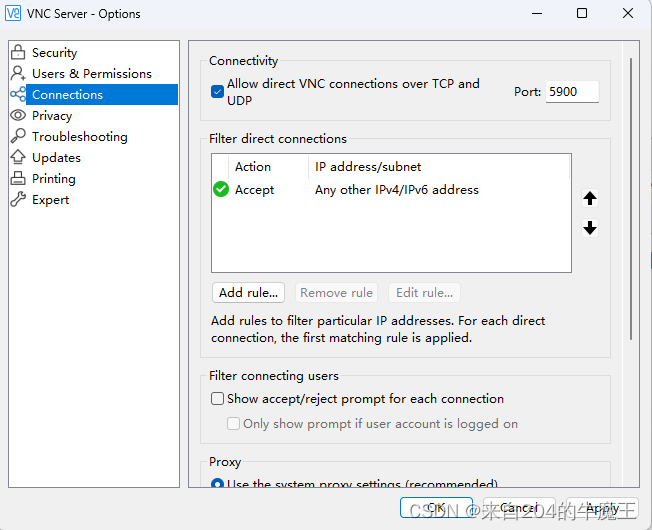
Task: Click the Port field showing 5900
Action: [572, 91]
